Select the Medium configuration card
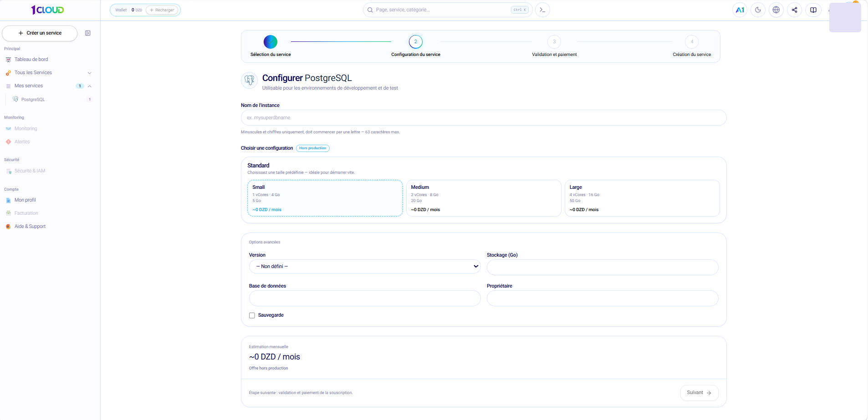 pyautogui.click(x=484, y=198)
